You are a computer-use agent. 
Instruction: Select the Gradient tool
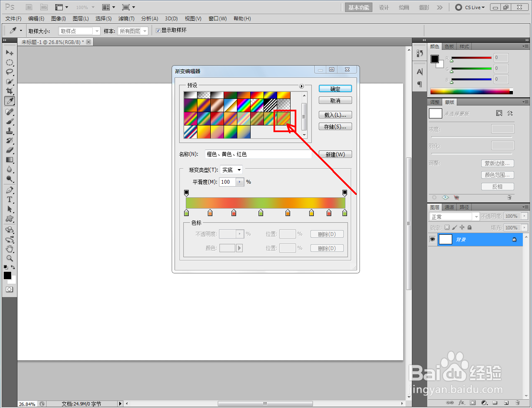pyautogui.click(x=10, y=160)
